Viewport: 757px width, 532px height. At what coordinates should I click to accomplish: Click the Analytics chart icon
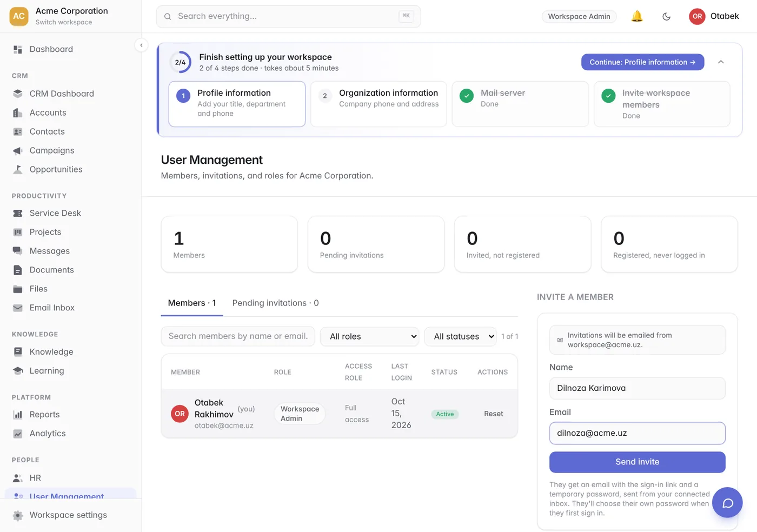click(x=18, y=434)
